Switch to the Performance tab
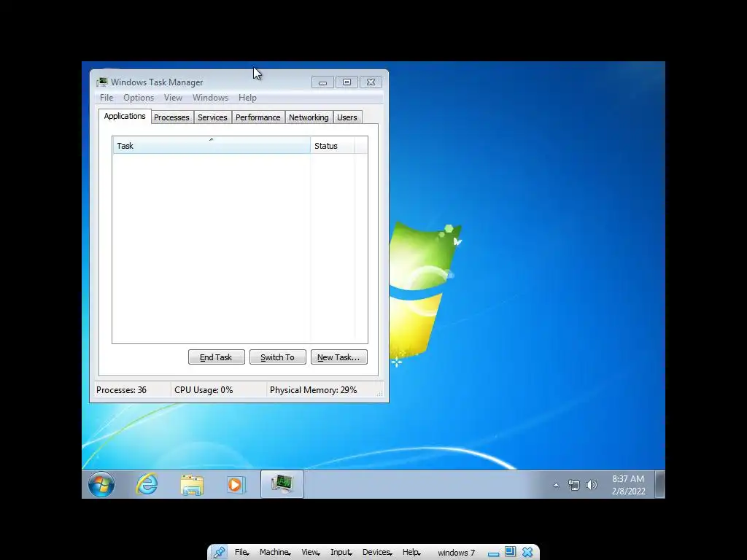 [258, 117]
